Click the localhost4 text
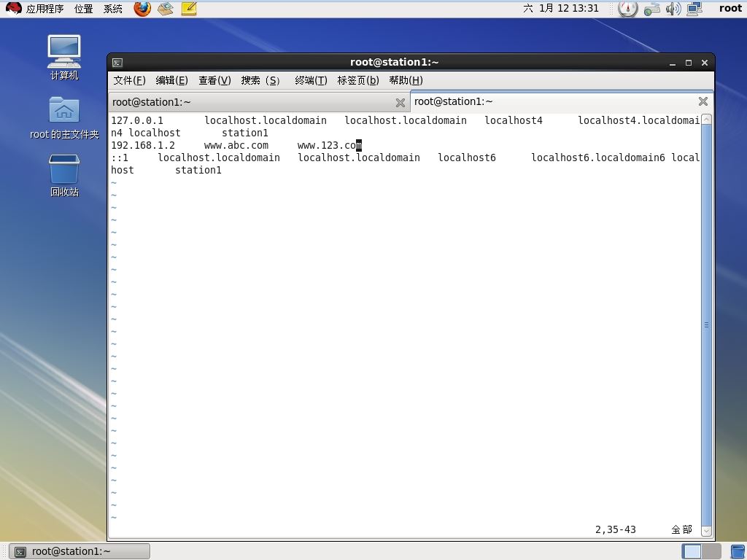 tap(514, 120)
